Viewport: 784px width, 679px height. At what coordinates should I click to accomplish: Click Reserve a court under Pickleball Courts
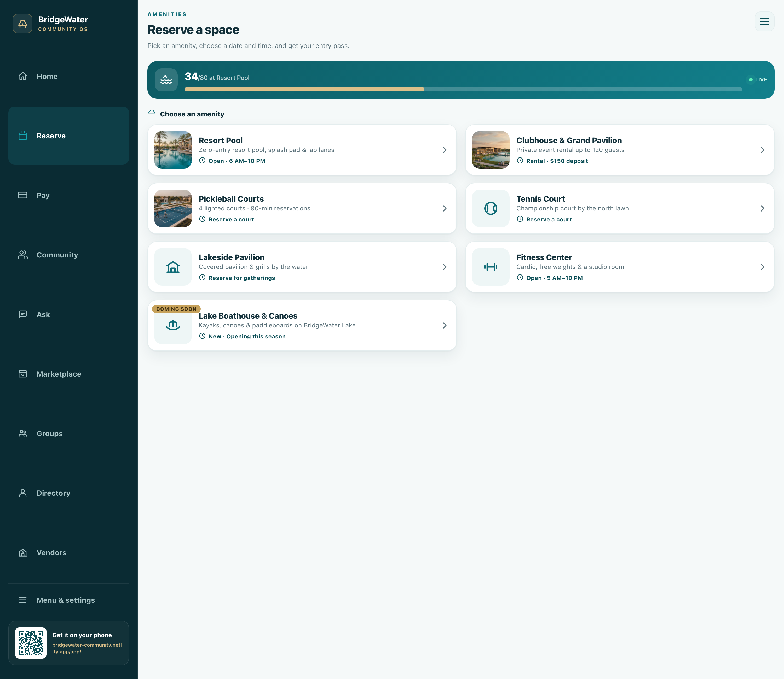click(231, 219)
